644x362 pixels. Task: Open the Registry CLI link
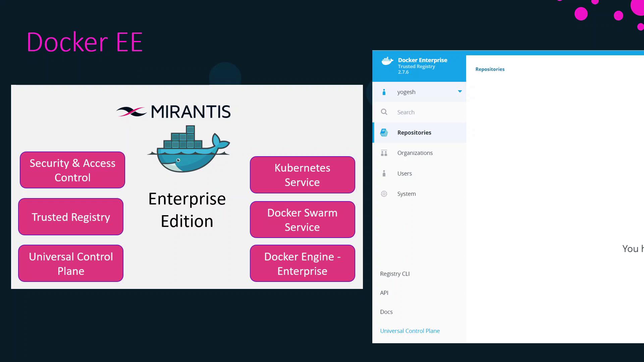pos(395,274)
